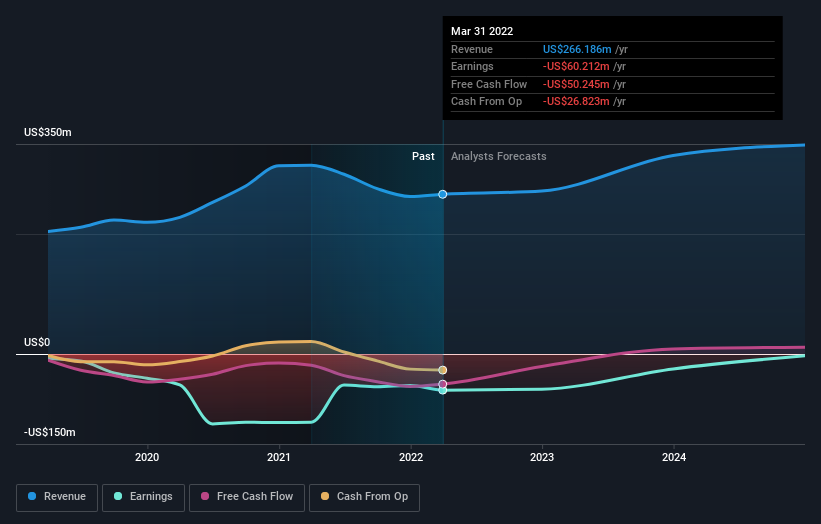
Task: Click the 2022 x-axis label
Action: coord(411,457)
